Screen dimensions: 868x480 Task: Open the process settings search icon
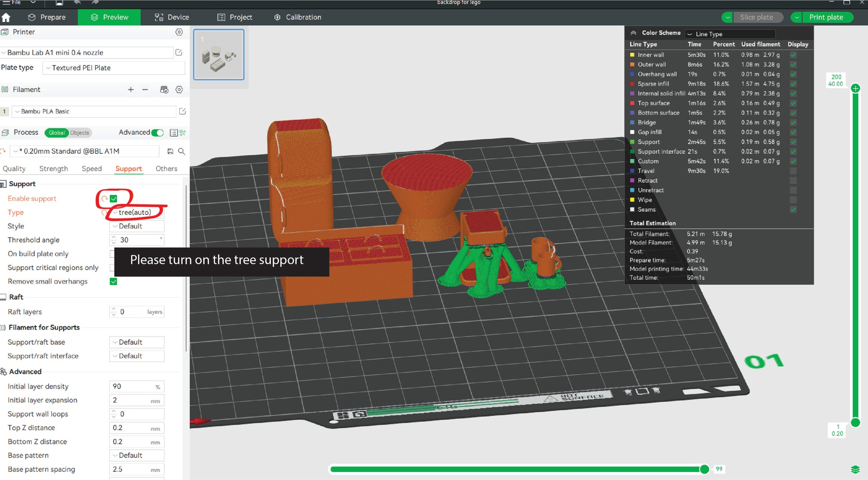pos(182,152)
